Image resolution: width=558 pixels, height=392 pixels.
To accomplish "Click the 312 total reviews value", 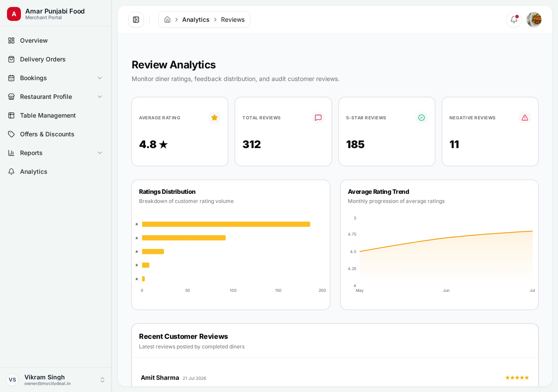I will click(252, 144).
